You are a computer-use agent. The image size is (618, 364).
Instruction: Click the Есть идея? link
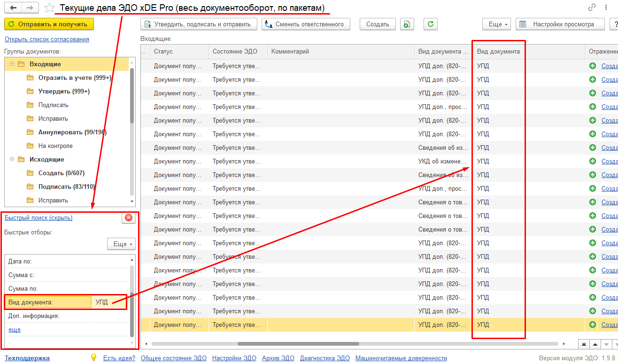[x=119, y=358]
